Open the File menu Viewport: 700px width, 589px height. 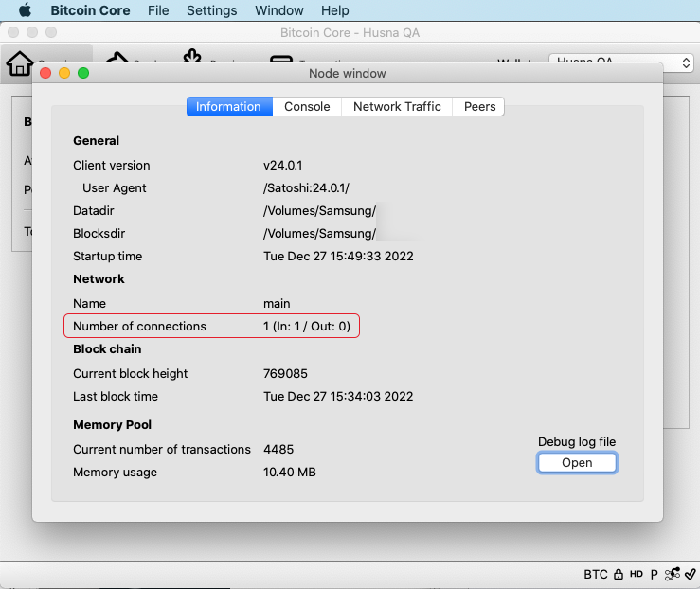(x=158, y=10)
